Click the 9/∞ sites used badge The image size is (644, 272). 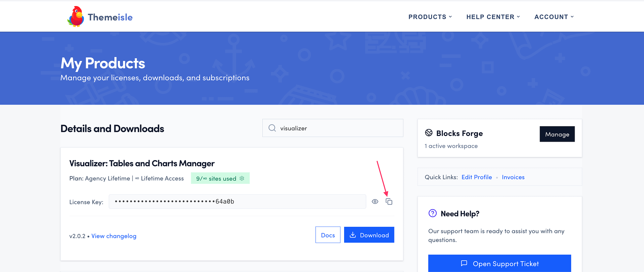pos(220,178)
